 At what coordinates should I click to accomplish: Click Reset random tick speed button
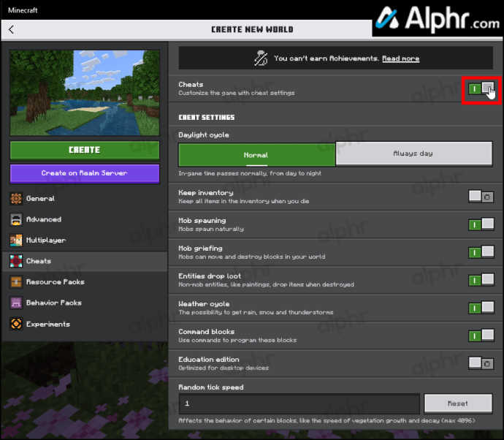(458, 403)
